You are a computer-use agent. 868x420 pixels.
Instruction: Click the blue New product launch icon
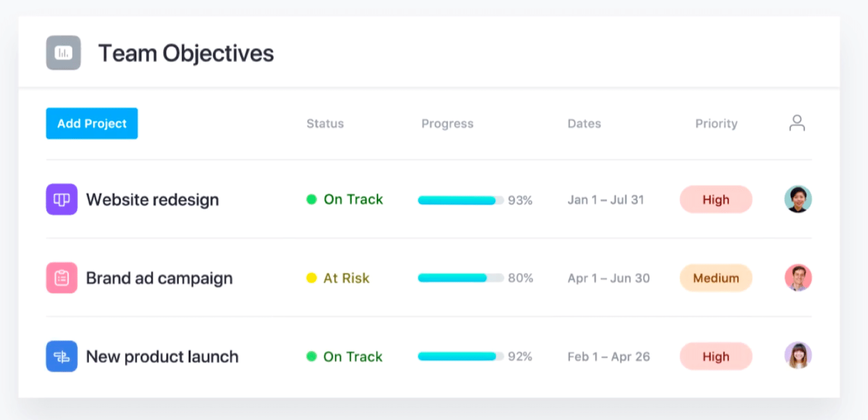(x=61, y=357)
